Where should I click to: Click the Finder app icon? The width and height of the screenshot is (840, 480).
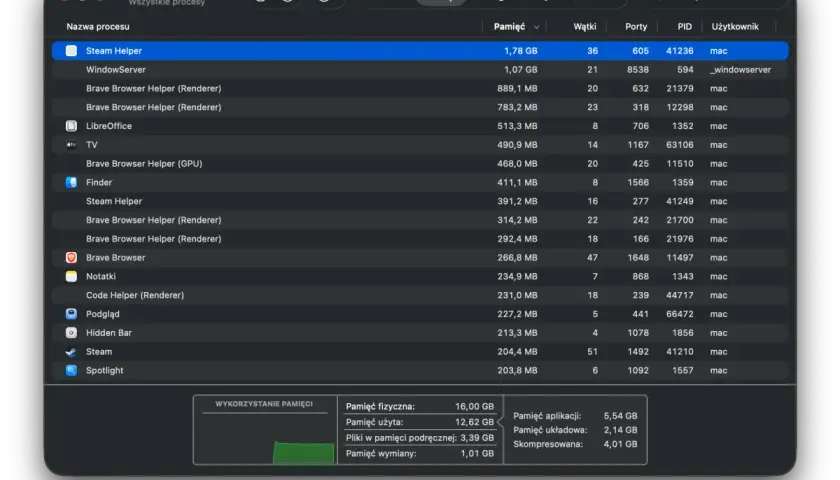click(x=71, y=182)
